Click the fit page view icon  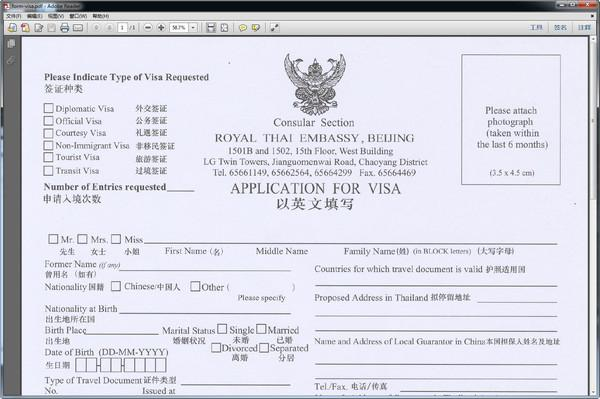[224, 28]
